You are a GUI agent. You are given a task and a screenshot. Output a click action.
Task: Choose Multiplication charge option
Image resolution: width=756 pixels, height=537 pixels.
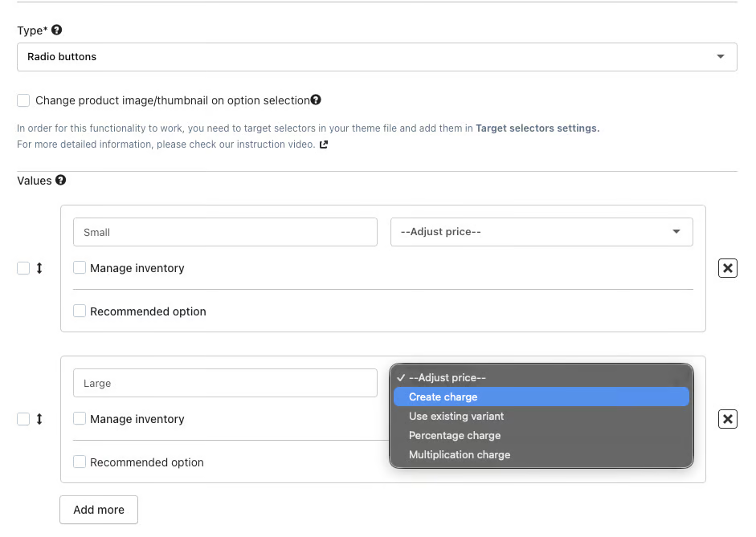(460, 454)
